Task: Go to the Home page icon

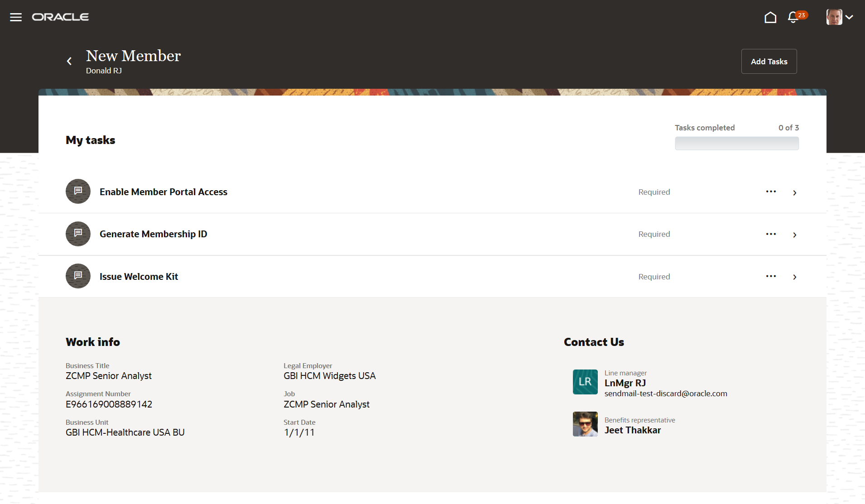Action: click(x=770, y=17)
